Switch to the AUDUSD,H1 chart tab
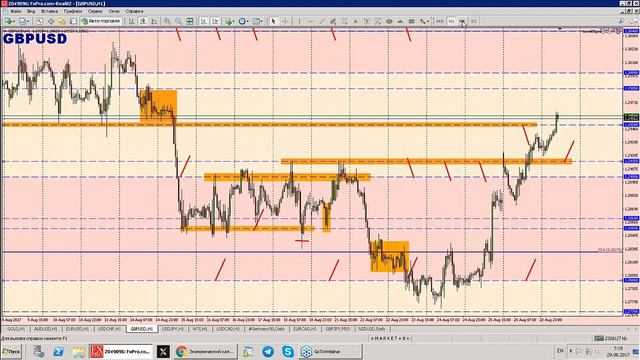This screenshot has width=640, height=360. pos(45,329)
